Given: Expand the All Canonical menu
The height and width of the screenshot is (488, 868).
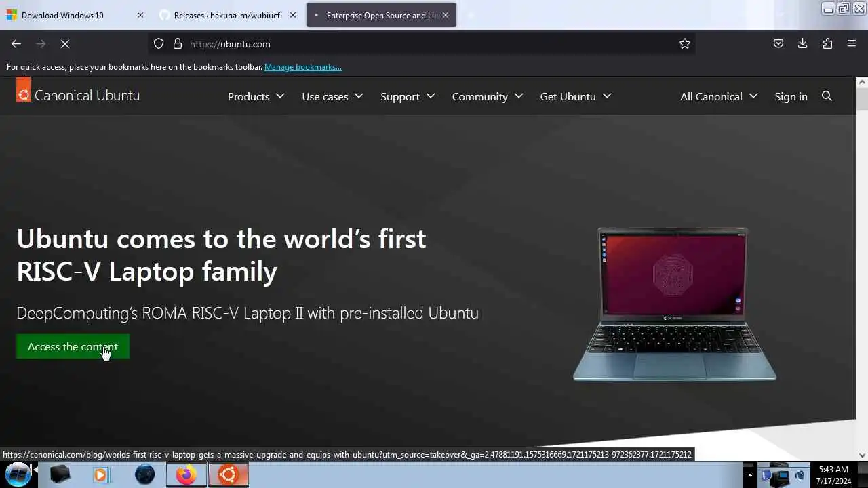Looking at the screenshot, I should click(x=719, y=96).
